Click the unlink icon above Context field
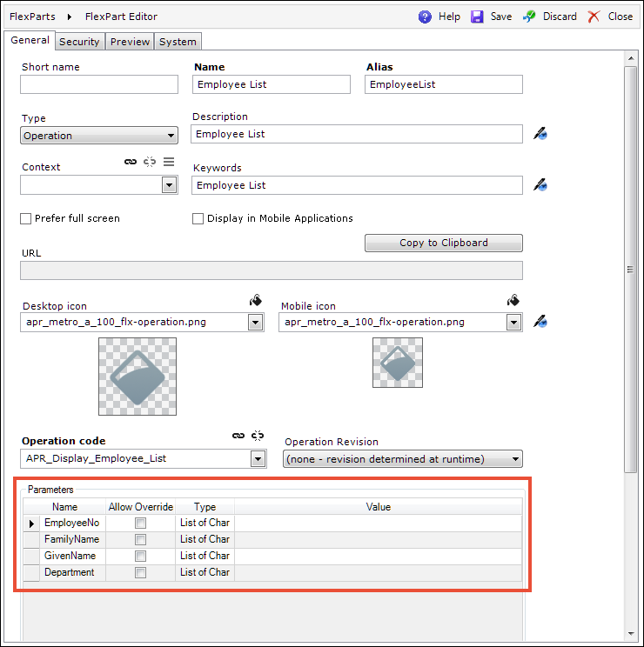644x647 pixels. [150, 162]
